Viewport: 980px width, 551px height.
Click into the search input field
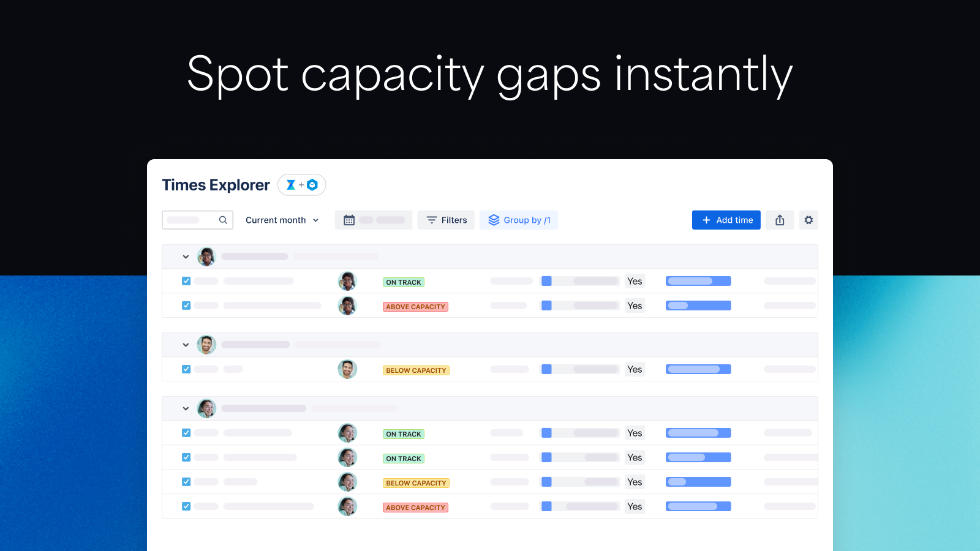[x=190, y=220]
